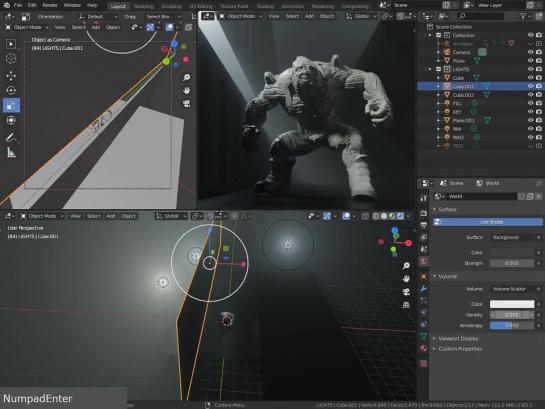Click the Use Nodes button
545x409 pixels.
pyautogui.click(x=488, y=222)
